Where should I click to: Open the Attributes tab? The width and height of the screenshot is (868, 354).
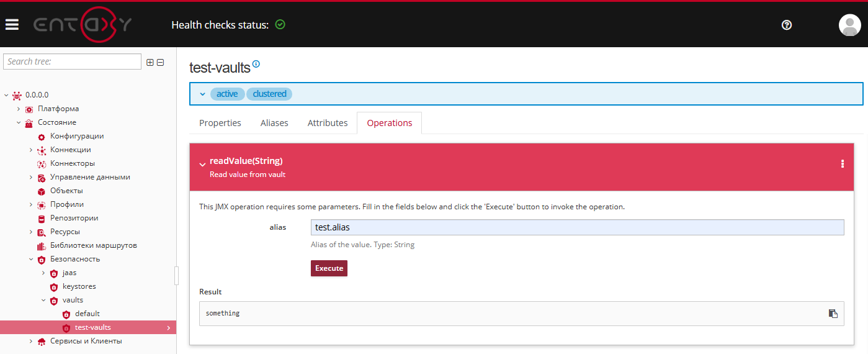pyautogui.click(x=327, y=123)
